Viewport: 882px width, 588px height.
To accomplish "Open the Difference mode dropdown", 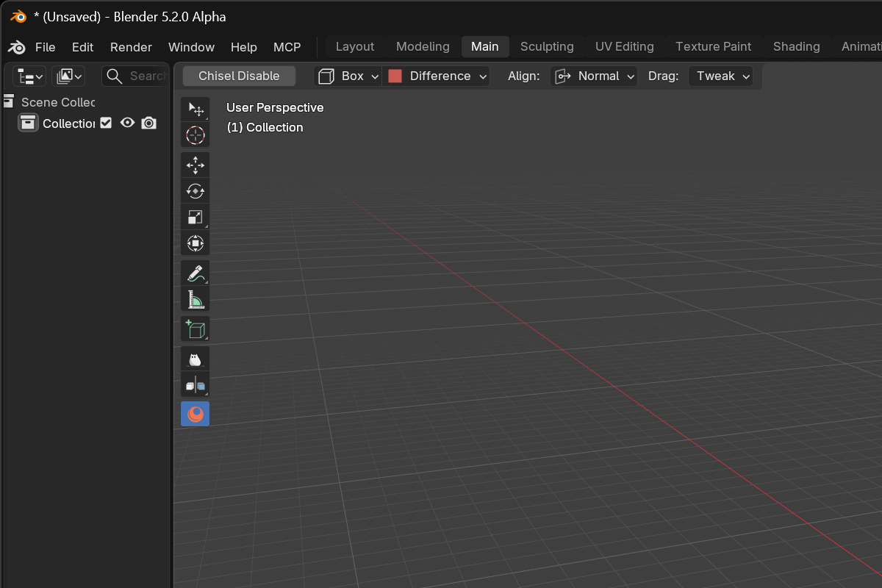I will click(436, 76).
